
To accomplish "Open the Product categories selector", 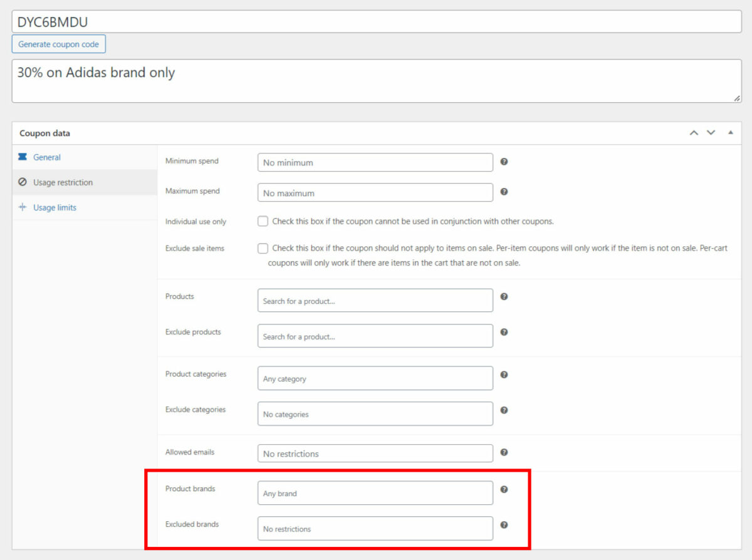I will tap(375, 378).
